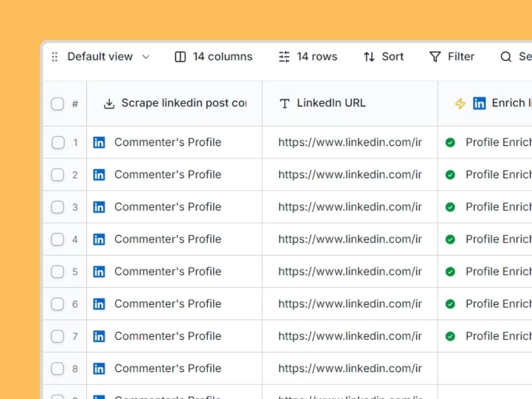Click the columns panel icon beside '14 columns'
Image resolution: width=532 pixels, height=399 pixels.
(180, 57)
